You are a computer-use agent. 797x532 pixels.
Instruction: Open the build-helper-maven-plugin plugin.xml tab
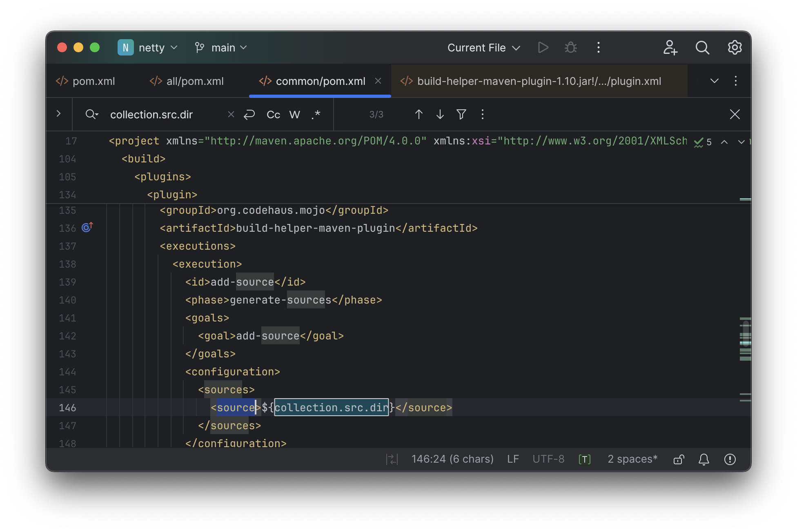[539, 81]
